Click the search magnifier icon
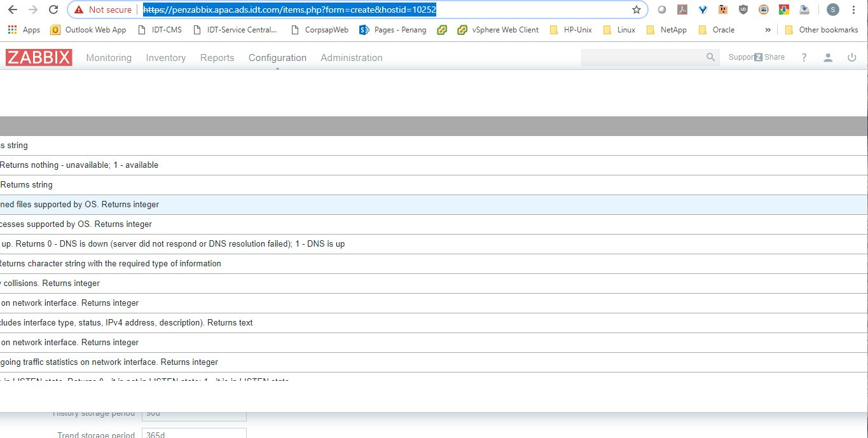The height and width of the screenshot is (438, 868). pyautogui.click(x=710, y=57)
